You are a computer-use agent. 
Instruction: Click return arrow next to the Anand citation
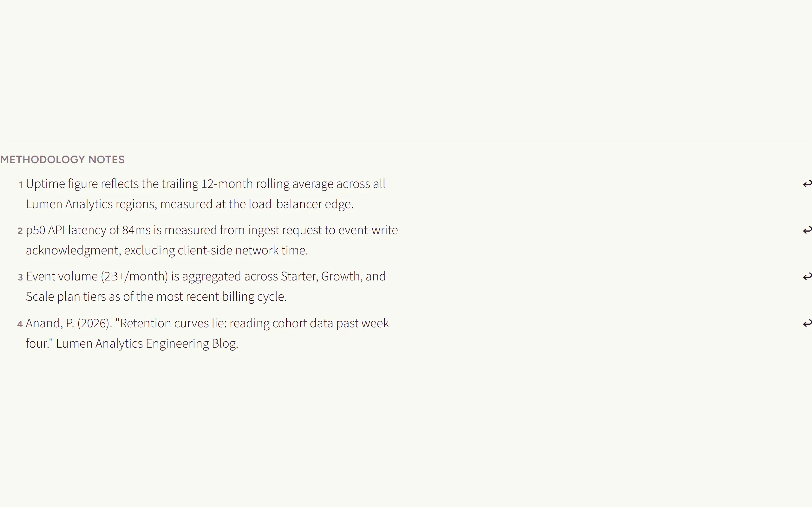click(x=807, y=323)
